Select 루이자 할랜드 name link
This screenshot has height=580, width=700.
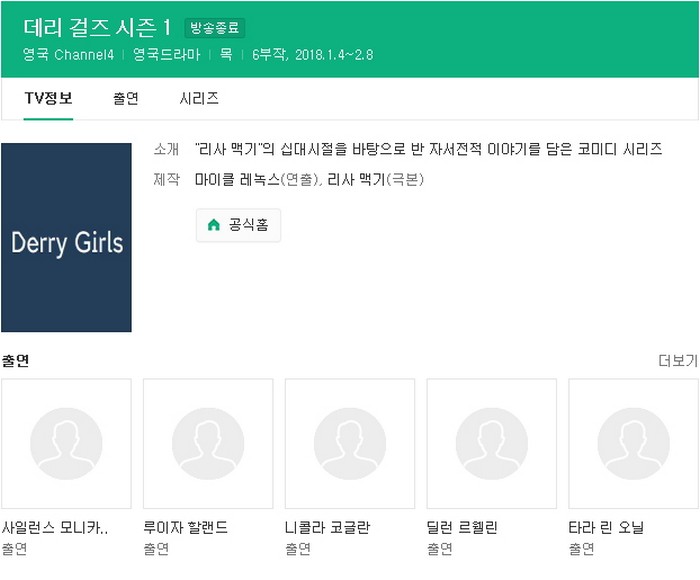click(185, 527)
